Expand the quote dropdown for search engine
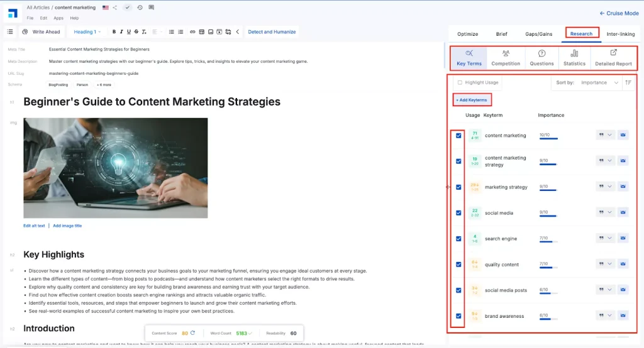The width and height of the screenshot is (644, 348). [x=609, y=239]
